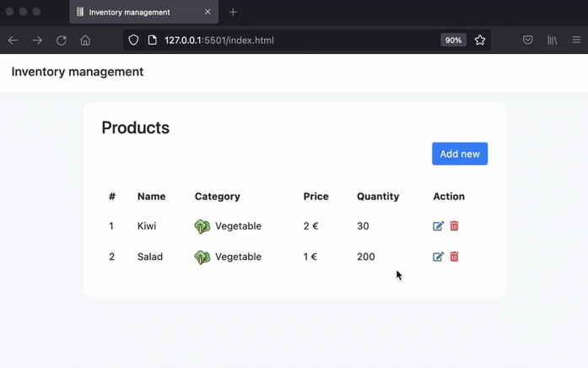Click the Kiwi row vegetable category icon
This screenshot has height=368, width=588.
[x=202, y=226]
